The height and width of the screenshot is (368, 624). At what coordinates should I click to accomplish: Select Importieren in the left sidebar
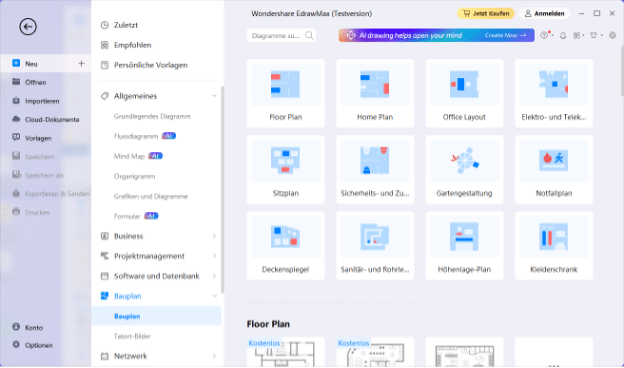(x=36, y=101)
